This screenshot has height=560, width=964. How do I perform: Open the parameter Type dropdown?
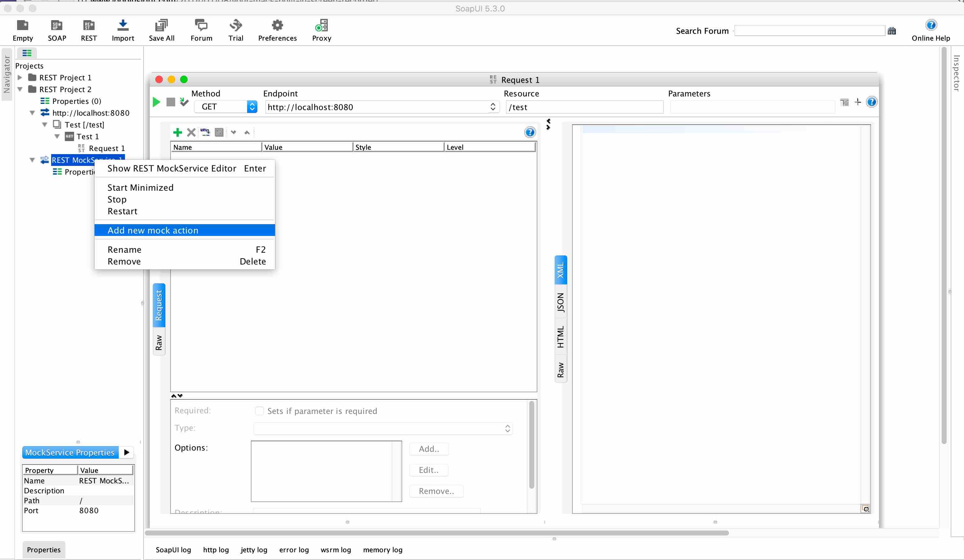click(x=383, y=429)
